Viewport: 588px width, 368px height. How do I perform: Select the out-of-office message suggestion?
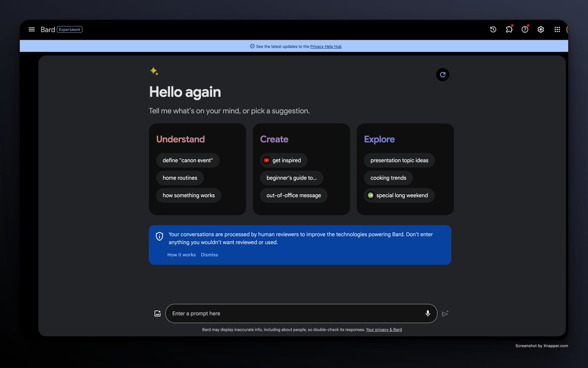point(294,196)
